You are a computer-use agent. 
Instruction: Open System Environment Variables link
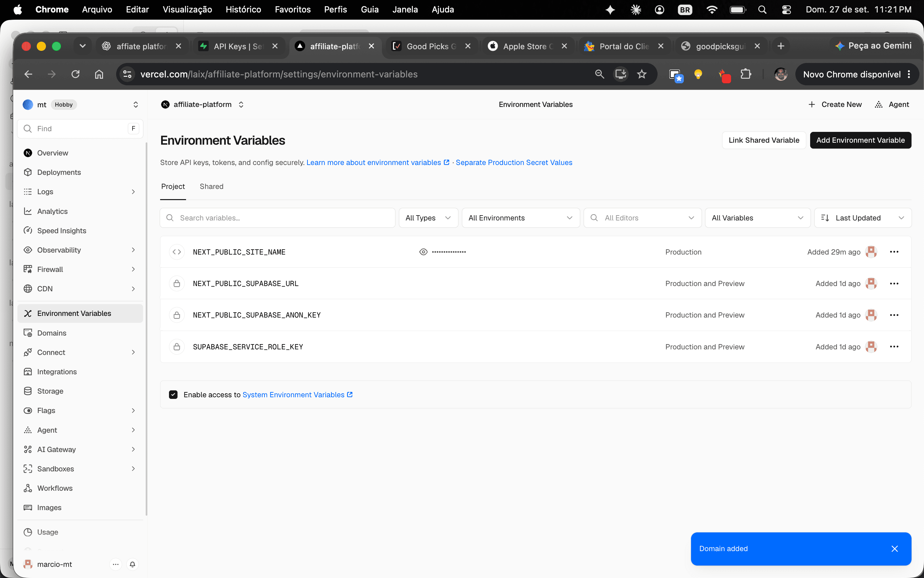point(297,395)
